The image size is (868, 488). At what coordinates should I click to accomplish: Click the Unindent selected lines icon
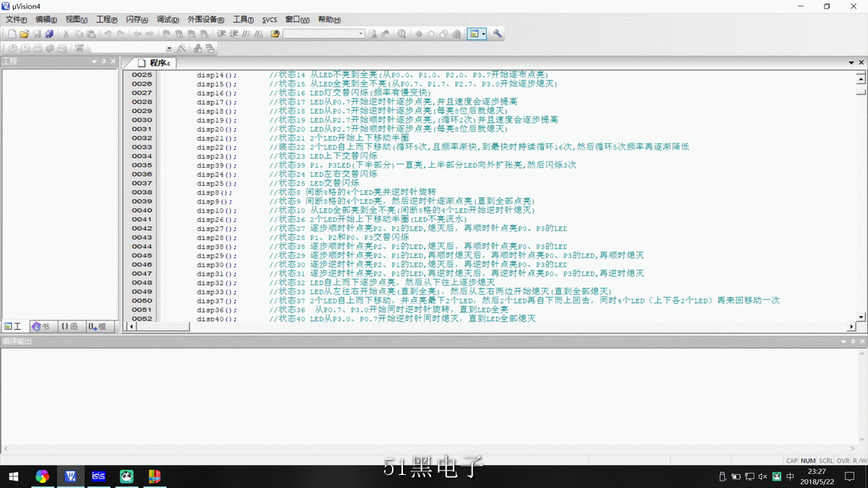point(234,34)
